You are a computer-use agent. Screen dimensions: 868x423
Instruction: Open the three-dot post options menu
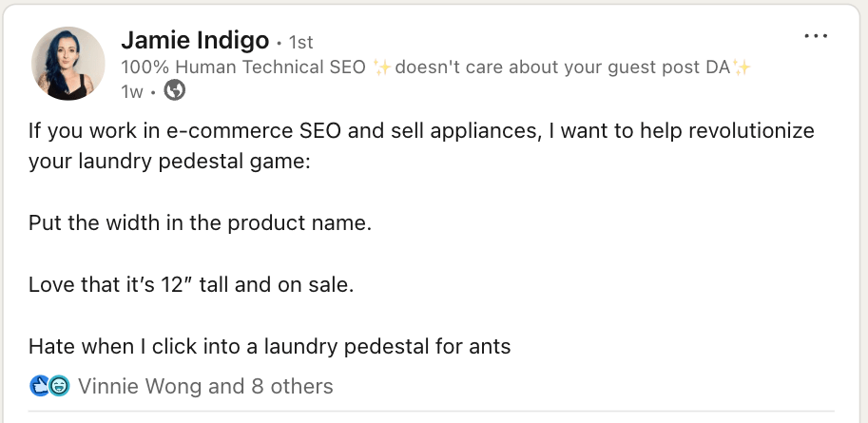pos(816,36)
